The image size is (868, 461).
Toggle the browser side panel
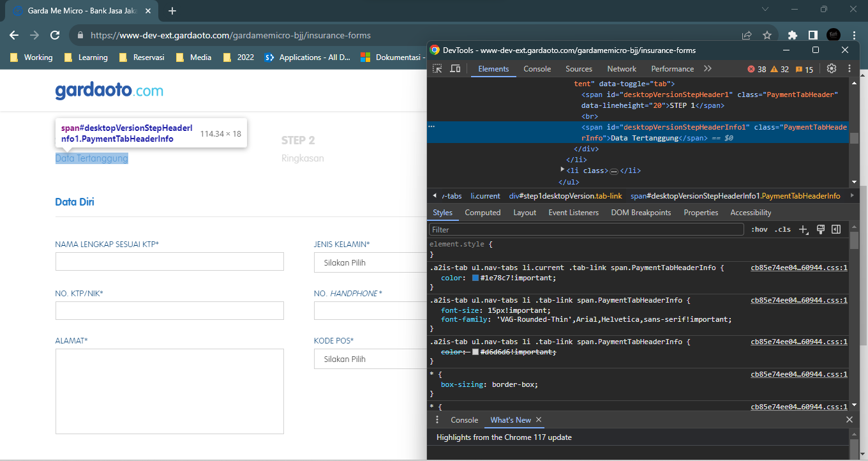pos(812,36)
